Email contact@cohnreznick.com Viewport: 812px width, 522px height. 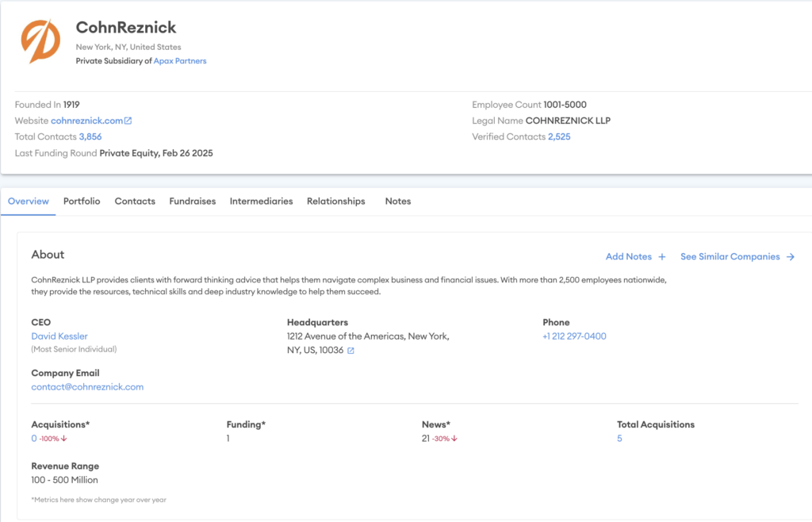87,387
